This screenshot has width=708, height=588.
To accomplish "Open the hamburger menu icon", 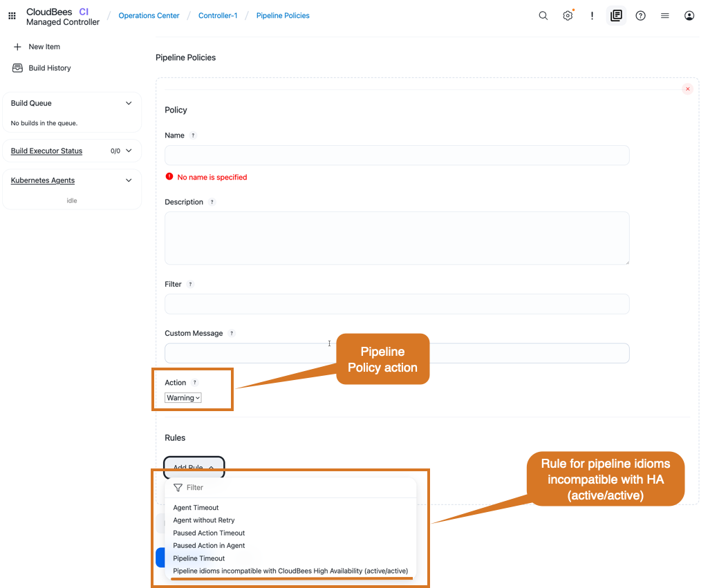I will (664, 16).
